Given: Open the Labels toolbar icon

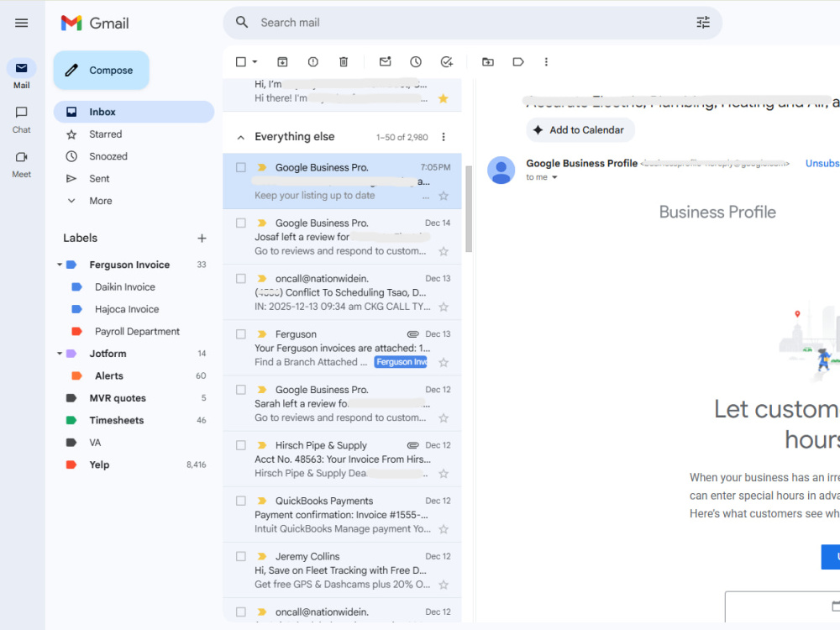Looking at the screenshot, I should click(518, 62).
